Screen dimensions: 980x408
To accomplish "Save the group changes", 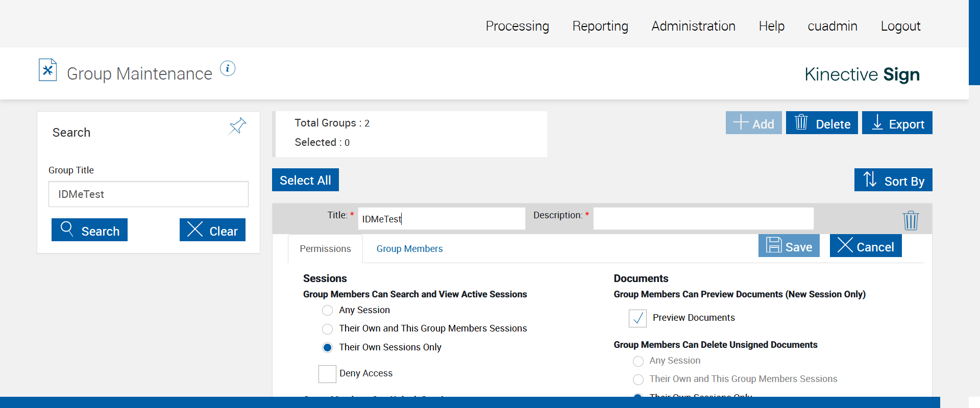I will 789,246.
